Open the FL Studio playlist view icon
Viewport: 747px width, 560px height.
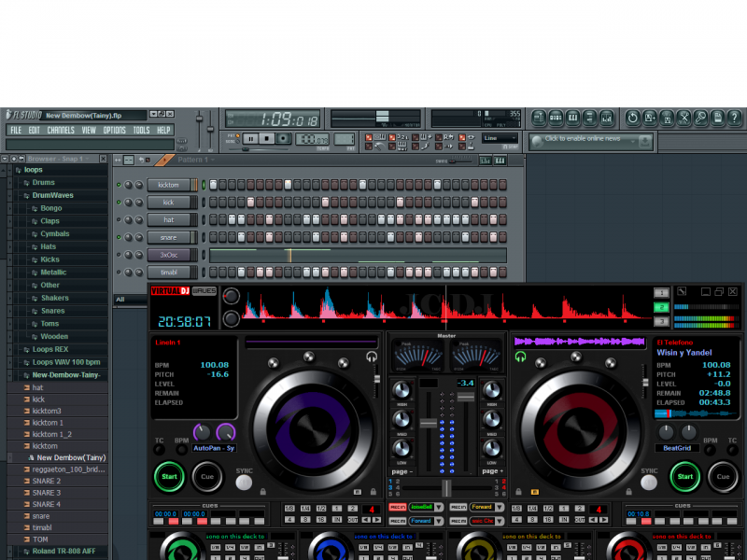pyautogui.click(x=539, y=118)
